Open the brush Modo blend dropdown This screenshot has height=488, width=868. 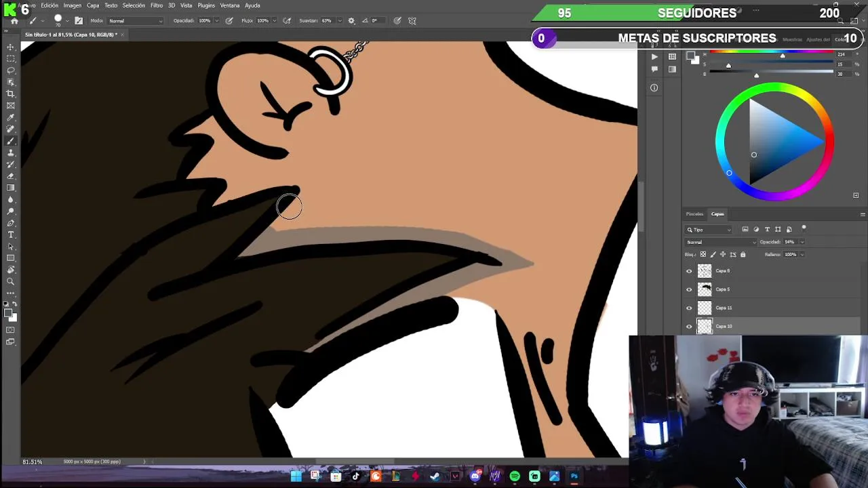click(136, 20)
